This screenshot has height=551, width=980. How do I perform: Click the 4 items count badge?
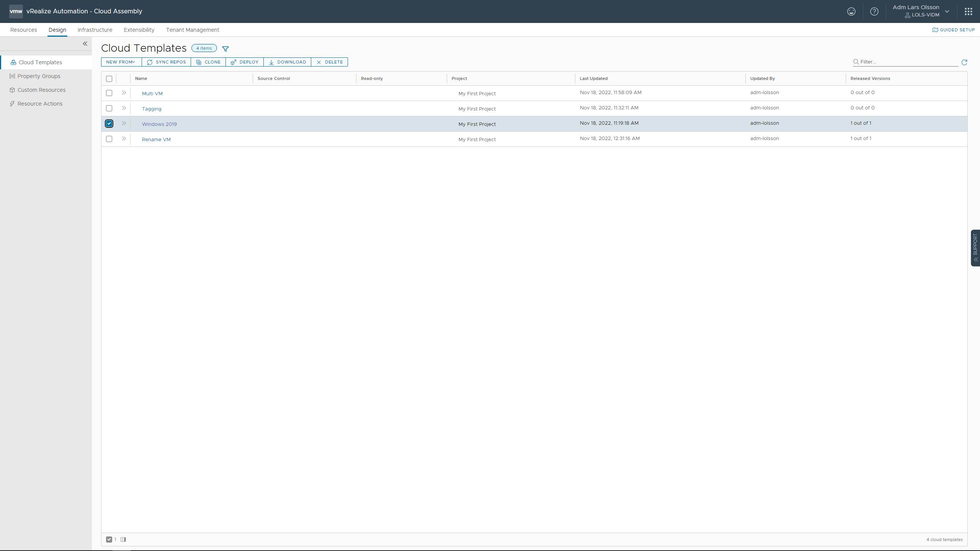point(204,48)
